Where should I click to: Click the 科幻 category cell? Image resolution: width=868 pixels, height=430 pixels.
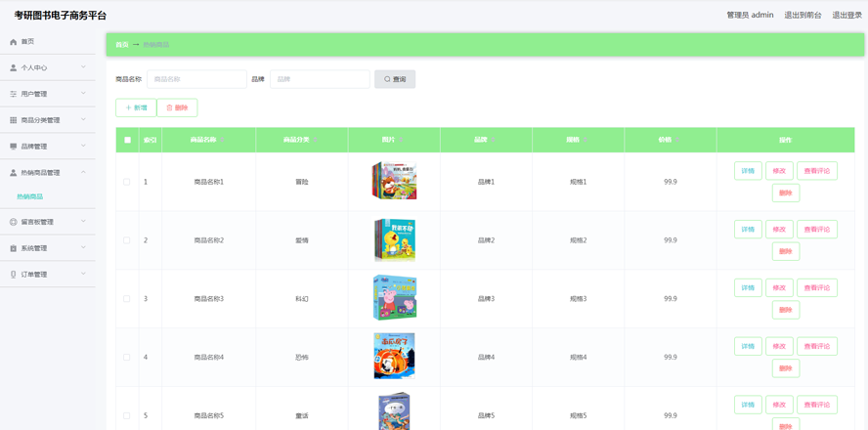click(x=302, y=299)
